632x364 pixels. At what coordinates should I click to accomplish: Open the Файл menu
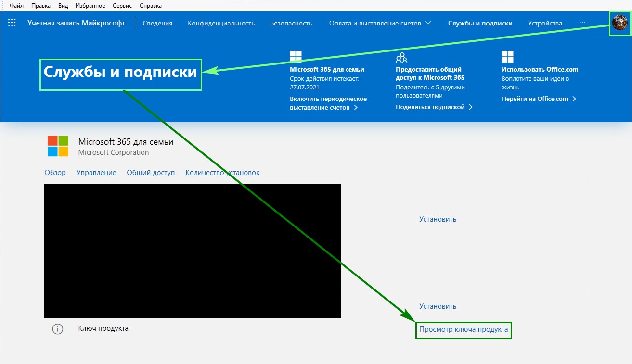tap(16, 6)
